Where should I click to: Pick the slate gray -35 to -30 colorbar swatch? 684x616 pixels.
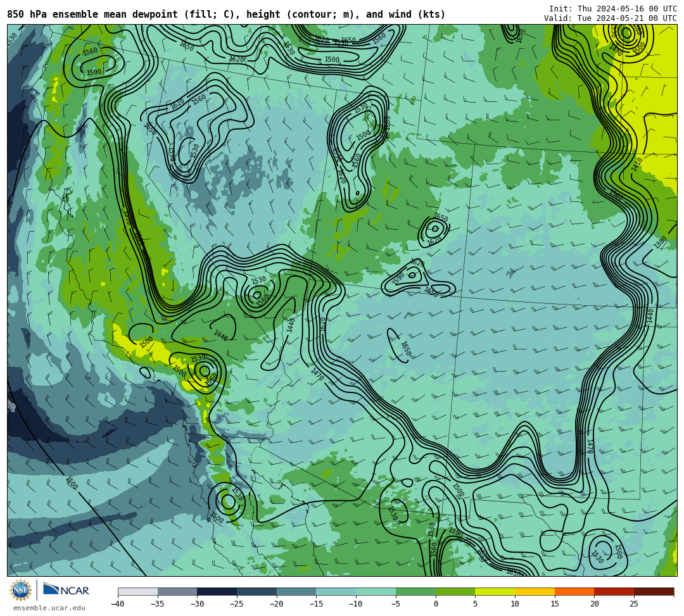pos(177,591)
